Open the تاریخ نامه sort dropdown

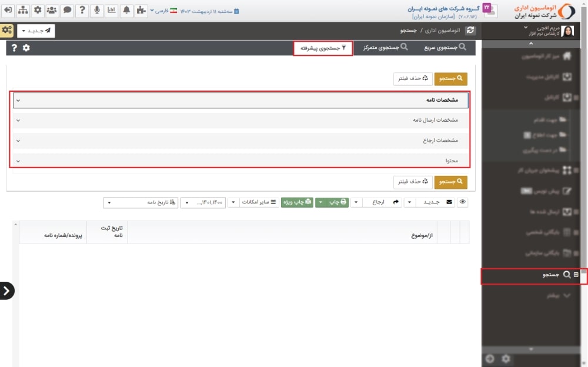tap(141, 202)
